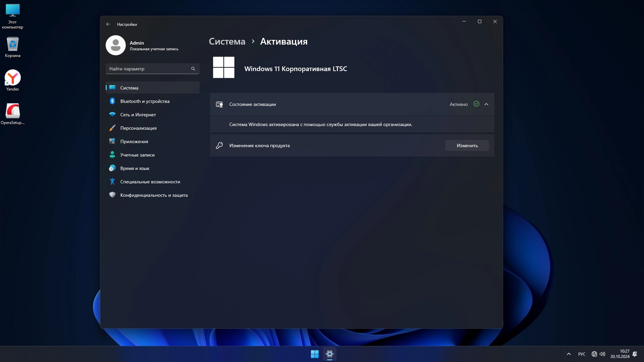Click the Найти параметр search field

click(148, 69)
